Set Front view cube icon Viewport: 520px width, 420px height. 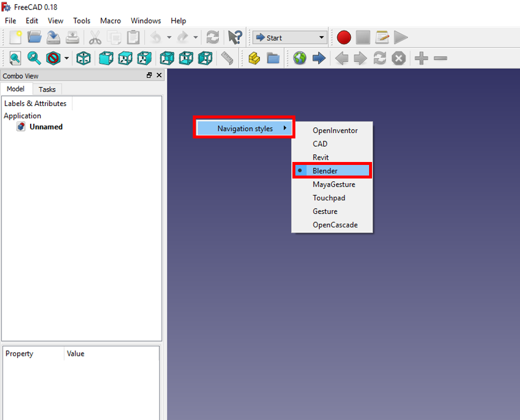106,58
